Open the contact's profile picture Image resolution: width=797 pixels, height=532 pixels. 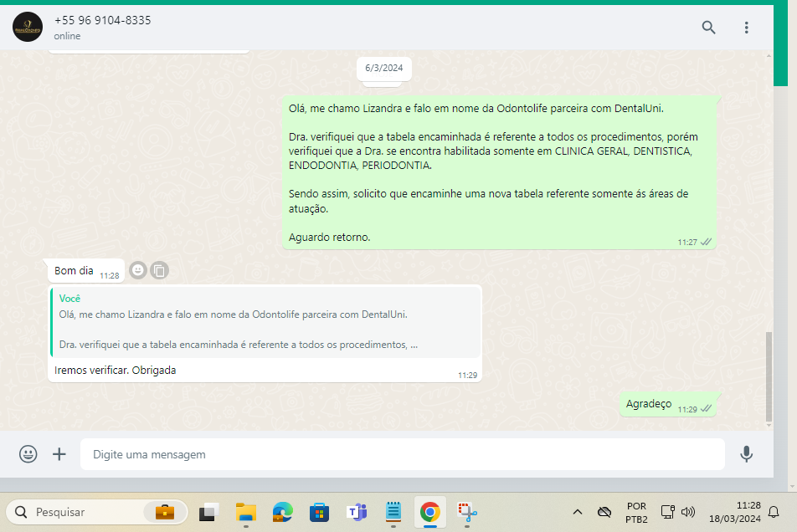click(28, 28)
